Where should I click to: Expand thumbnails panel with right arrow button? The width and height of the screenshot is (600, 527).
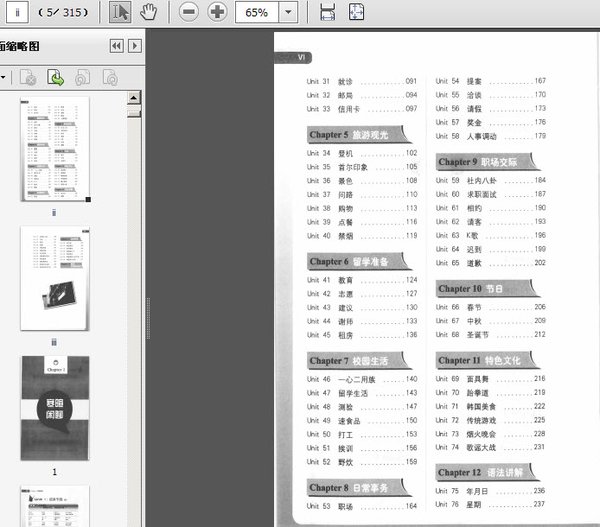[x=134, y=45]
